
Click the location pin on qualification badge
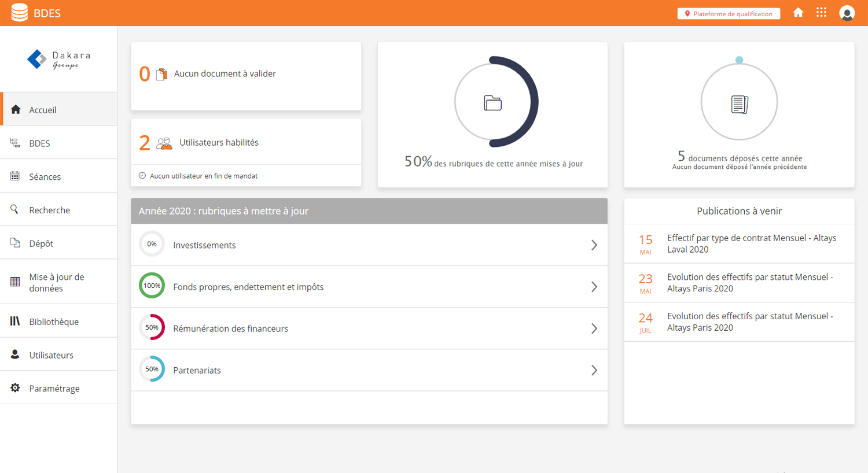[x=687, y=14]
